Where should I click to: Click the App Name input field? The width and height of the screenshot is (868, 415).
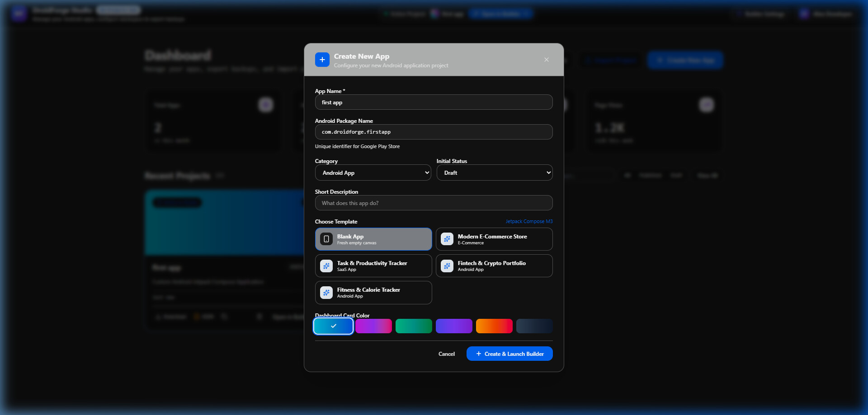pos(434,102)
